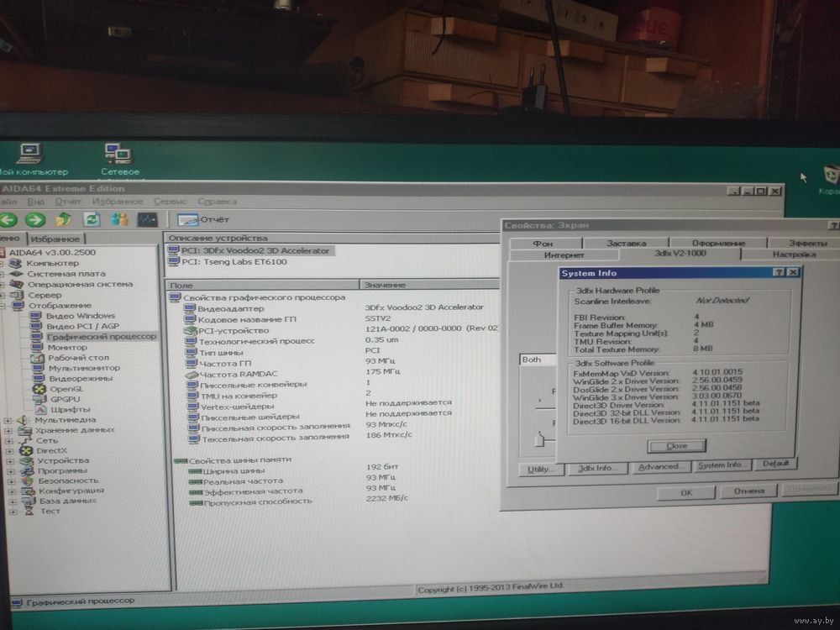The image size is (840, 630).
Task: Click the green Forward arrow in AIDA64 toolbar
Action: pos(35,219)
